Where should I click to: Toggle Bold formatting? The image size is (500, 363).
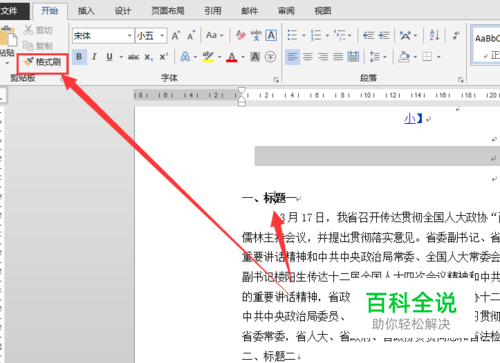point(79,57)
